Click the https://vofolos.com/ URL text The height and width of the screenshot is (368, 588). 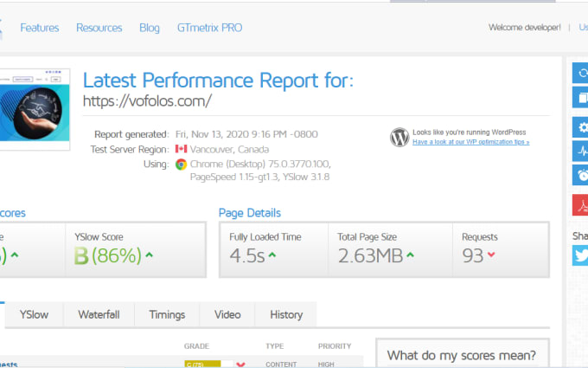[147, 100]
